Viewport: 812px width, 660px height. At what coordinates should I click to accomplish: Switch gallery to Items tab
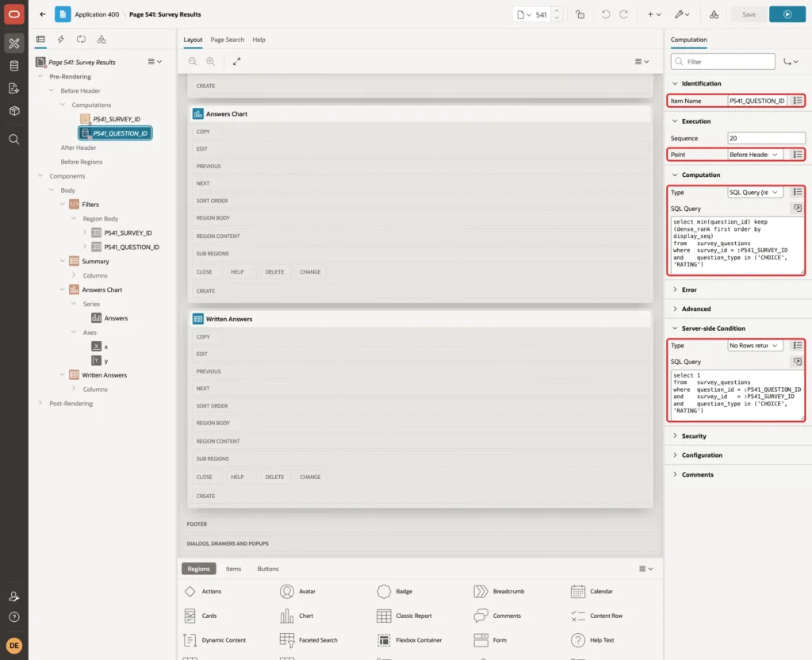coord(234,569)
